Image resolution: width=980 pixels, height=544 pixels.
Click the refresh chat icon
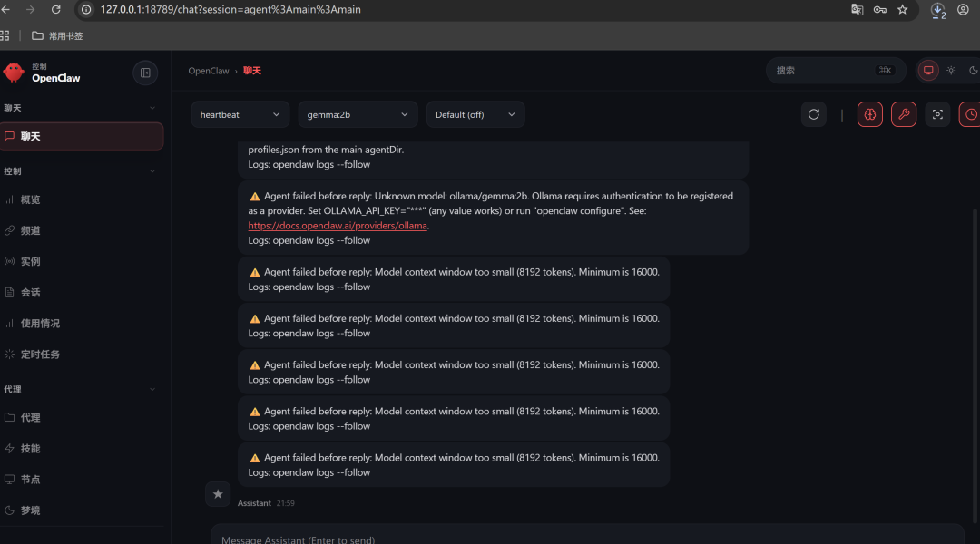813,114
